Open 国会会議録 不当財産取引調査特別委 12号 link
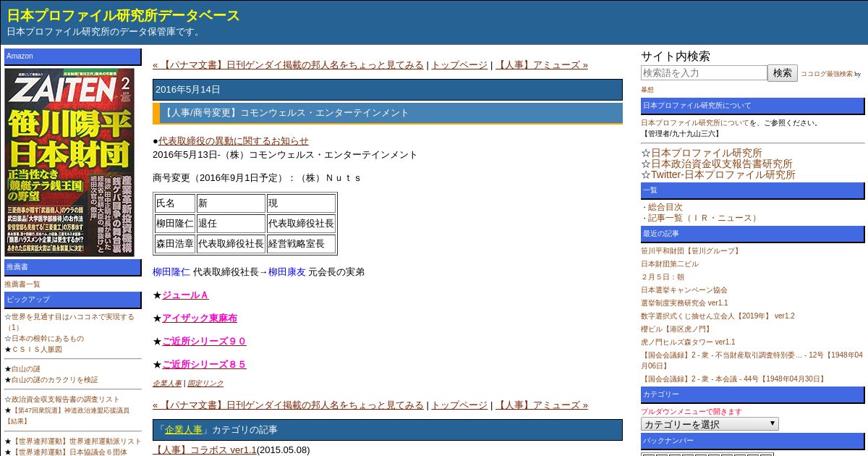The height and width of the screenshot is (456, 868). click(x=752, y=360)
